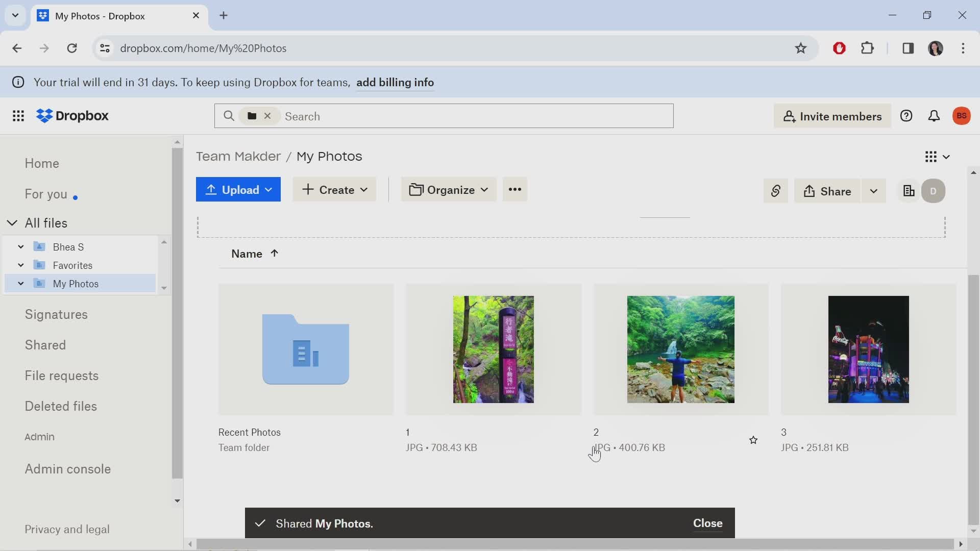The image size is (980, 551).
Task: Remove the folder filter chip from search
Action: point(267,116)
